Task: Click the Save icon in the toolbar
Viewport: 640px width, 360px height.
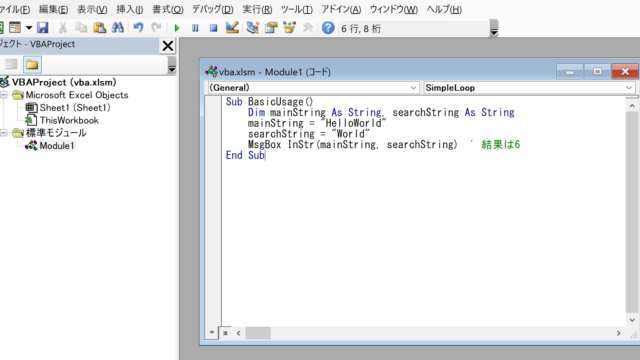Action: (42, 28)
